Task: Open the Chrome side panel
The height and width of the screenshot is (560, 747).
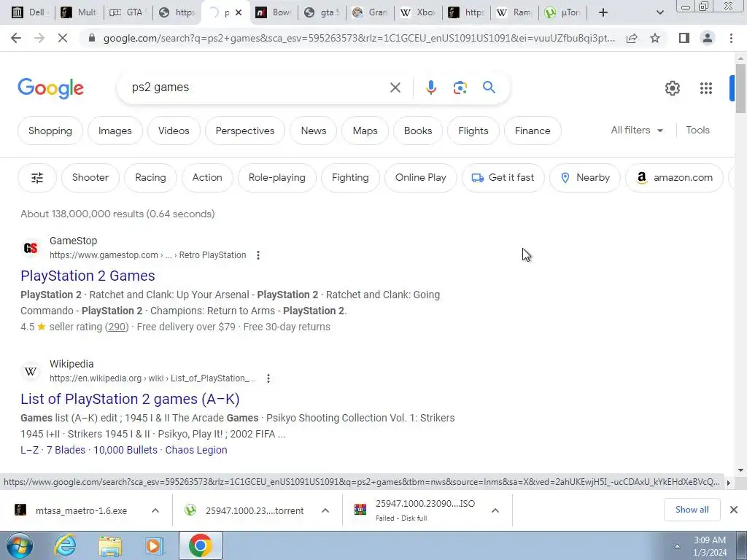Action: click(x=684, y=38)
